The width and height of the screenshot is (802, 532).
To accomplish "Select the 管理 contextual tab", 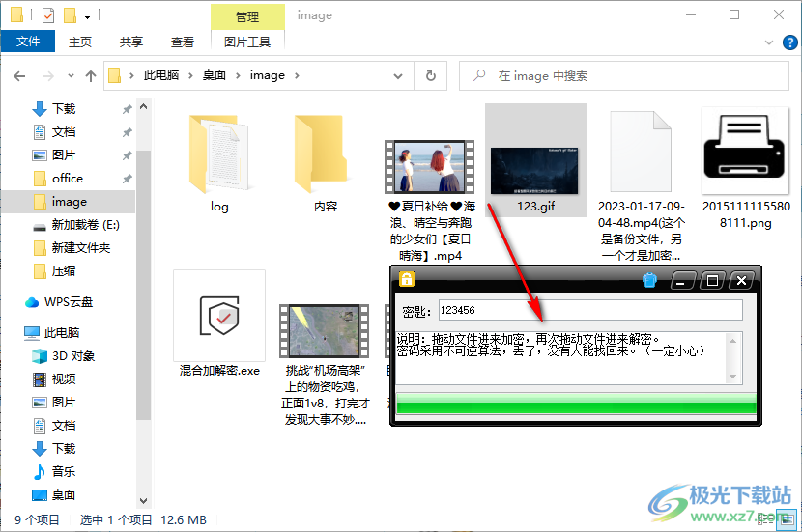I will pos(247,16).
